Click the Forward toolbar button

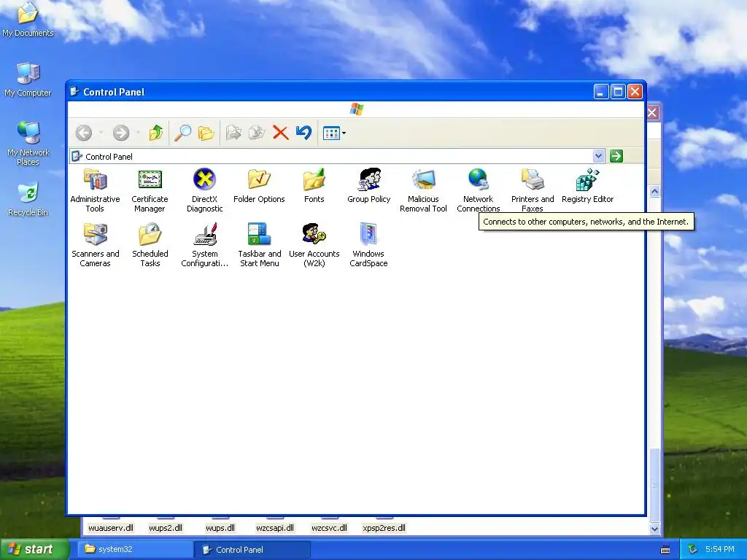click(x=121, y=133)
